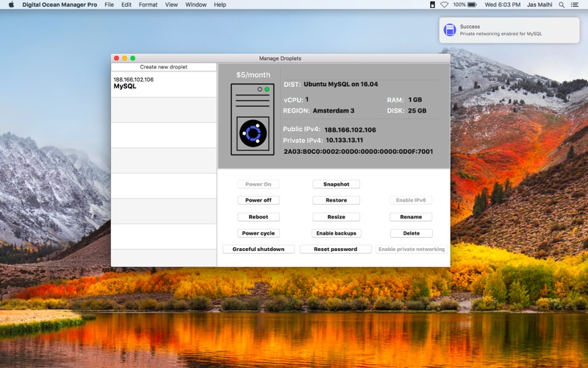The height and width of the screenshot is (368, 588).
Task: Click the Amsterdam 3 region value
Action: pyautogui.click(x=334, y=111)
